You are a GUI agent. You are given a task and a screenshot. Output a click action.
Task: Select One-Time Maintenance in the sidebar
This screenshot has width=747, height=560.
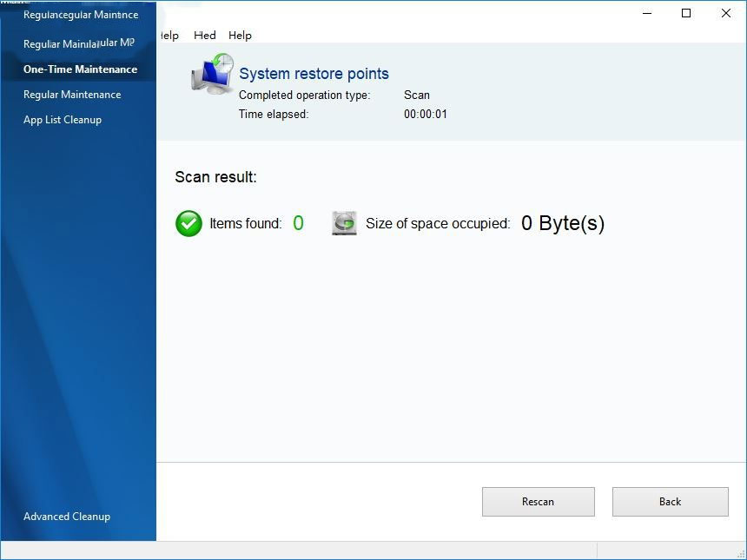80,69
